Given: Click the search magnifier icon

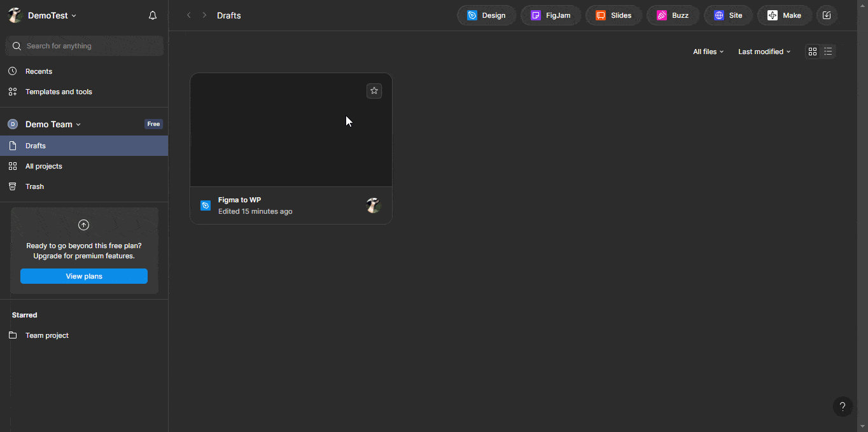Looking at the screenshot, I should coord(17,46).
